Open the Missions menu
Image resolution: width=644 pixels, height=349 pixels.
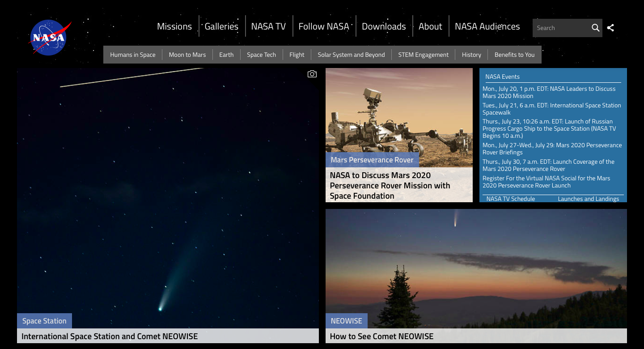[174, 26]
